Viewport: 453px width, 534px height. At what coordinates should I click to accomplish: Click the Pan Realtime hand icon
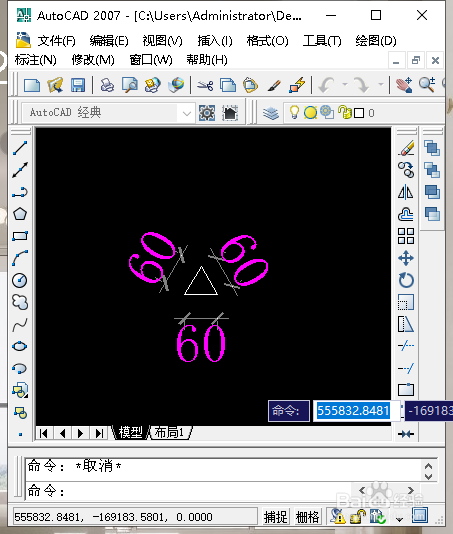click(x=404, y=85)
